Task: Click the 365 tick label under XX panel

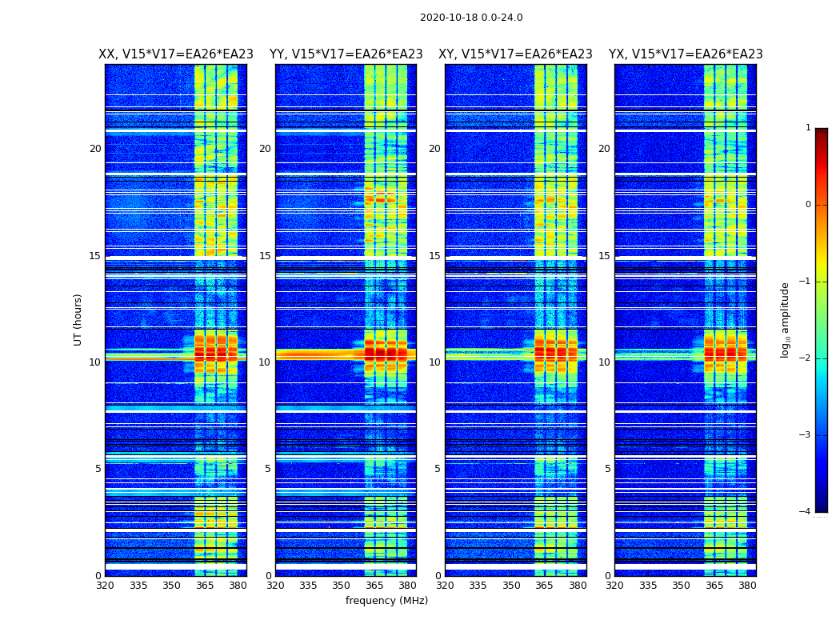Action: (205, 586)
